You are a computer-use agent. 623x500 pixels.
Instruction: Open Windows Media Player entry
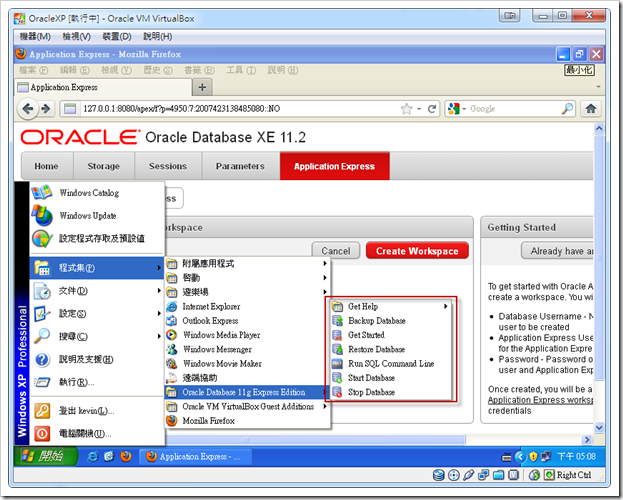point(247,335)
